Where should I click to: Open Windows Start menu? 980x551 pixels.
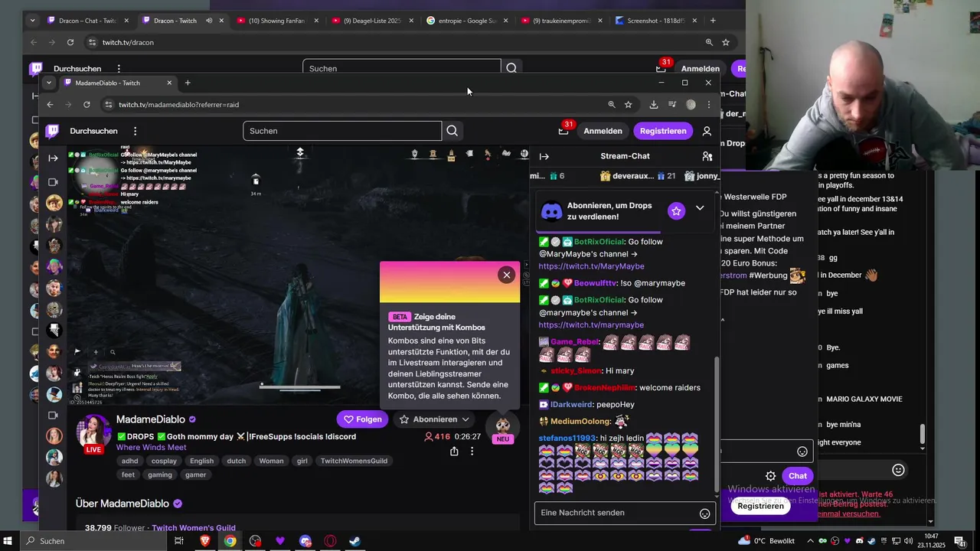[8, 541]
